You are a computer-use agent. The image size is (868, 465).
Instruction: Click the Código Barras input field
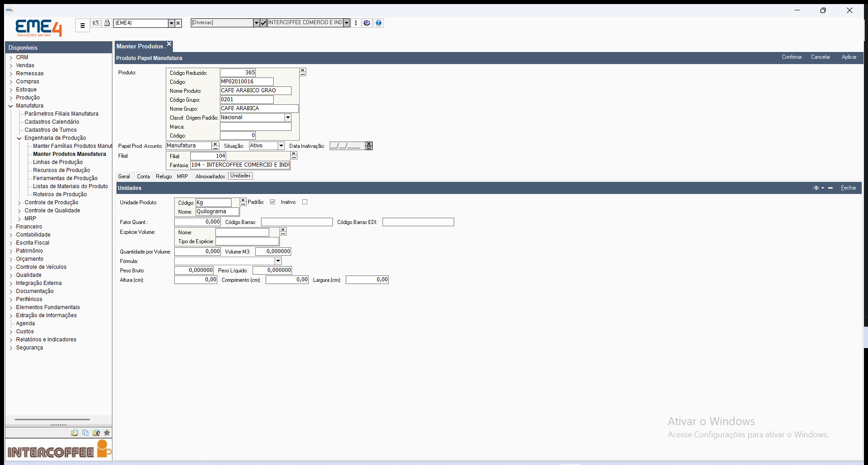(297, 222)
